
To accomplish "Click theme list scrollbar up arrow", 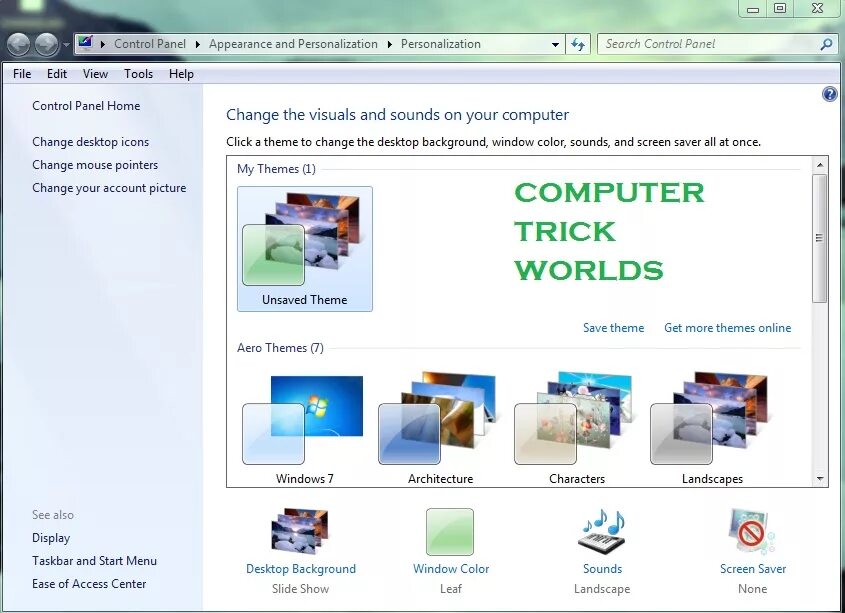I will pyautogui.click(x=820, y=165).
